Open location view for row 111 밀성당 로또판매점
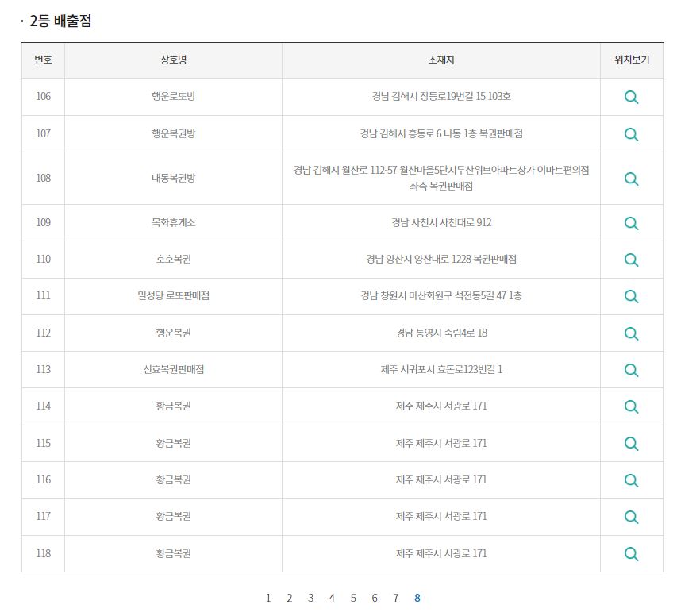 coord(631,296)
